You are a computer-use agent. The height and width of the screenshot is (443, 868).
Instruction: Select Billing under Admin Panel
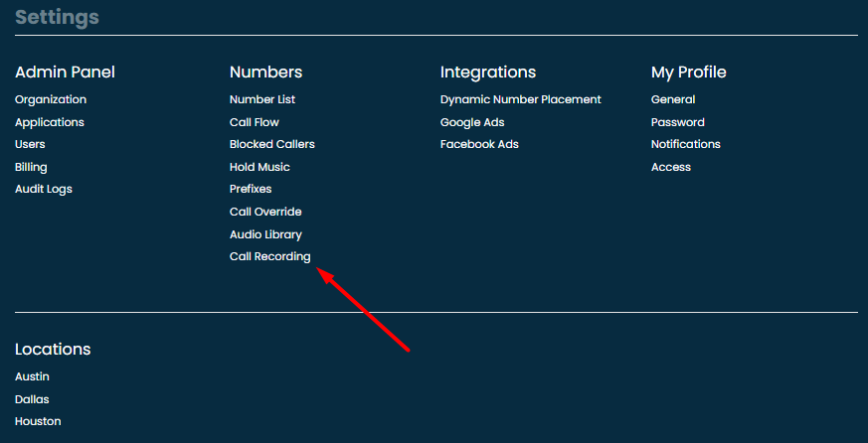click(31, 167)
